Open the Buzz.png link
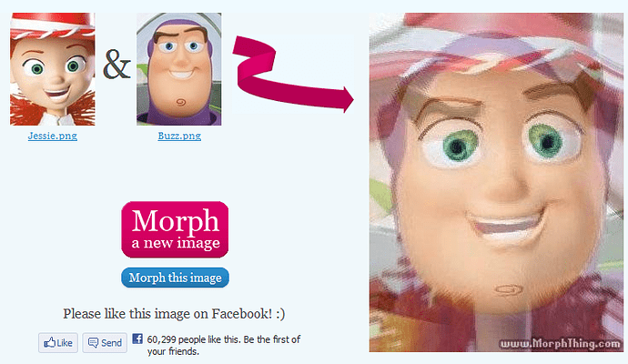Viewport: 628px width, 364px height. pos(179,136)
